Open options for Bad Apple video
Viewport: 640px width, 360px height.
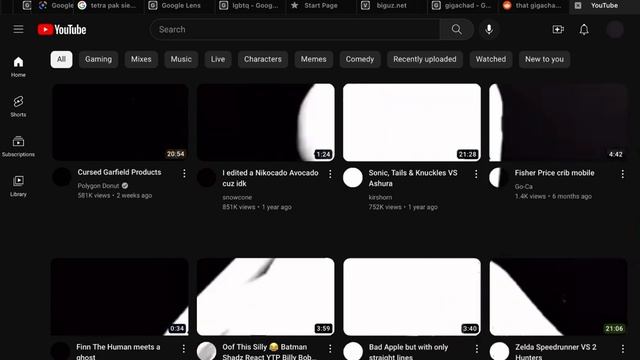(x=476, y=349)
